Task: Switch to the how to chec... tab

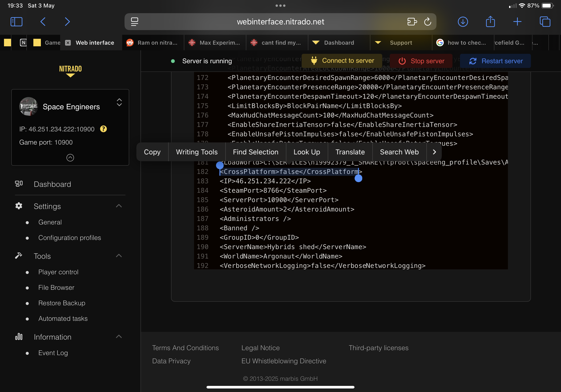Action: pyautogui.click(x=463, y=43)
